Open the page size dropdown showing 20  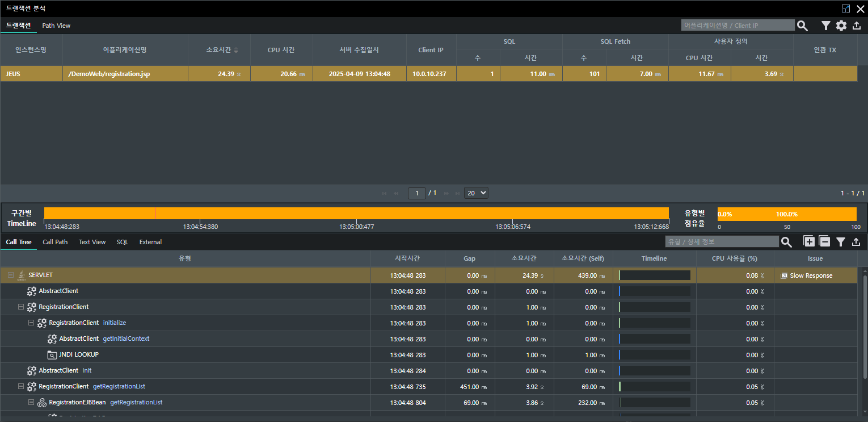coord(476,193)
